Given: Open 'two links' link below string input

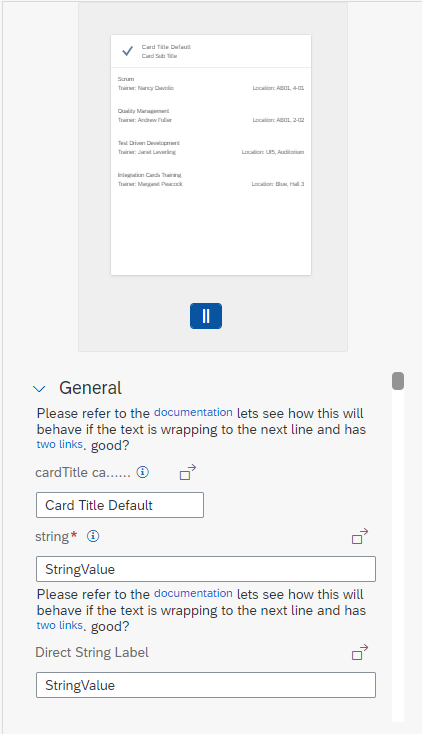Looking at the screenshot, I should pyautogui.click(x=59, y=625).
